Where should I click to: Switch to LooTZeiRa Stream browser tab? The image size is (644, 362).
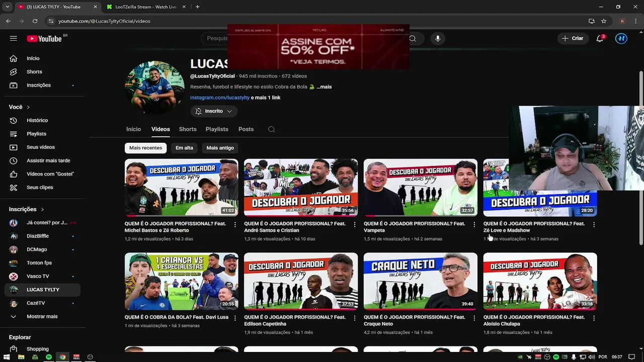tap(146, 7)
